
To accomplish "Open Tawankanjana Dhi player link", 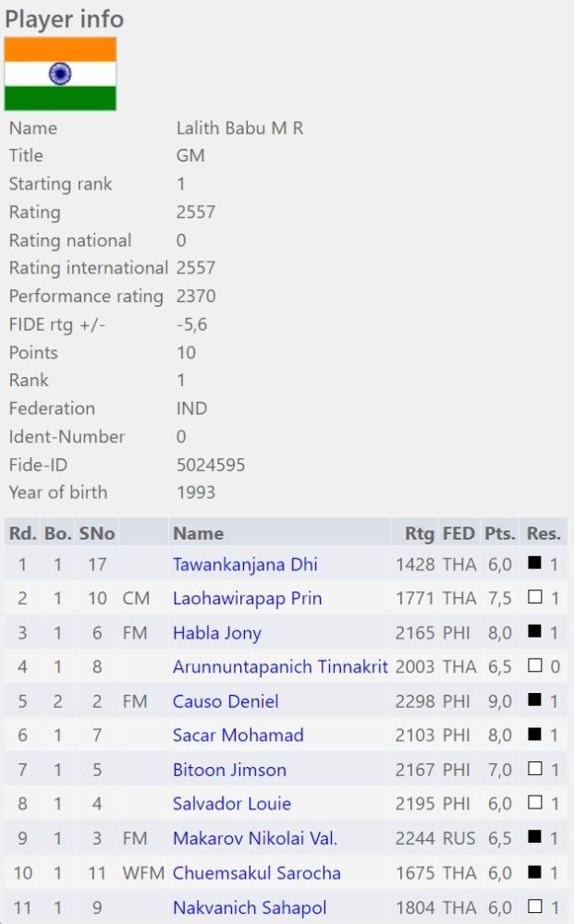I will pyautogui.click(x=245, y=565).
